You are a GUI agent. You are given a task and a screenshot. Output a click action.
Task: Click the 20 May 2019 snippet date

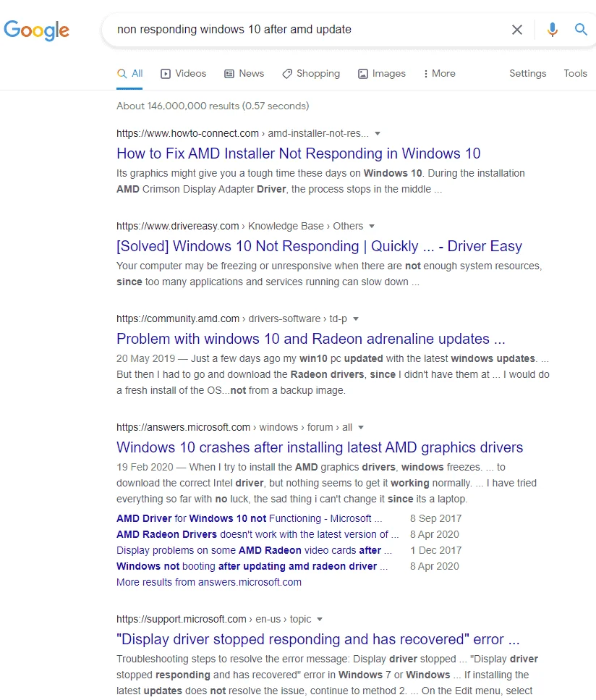click(x=146, y=358)
